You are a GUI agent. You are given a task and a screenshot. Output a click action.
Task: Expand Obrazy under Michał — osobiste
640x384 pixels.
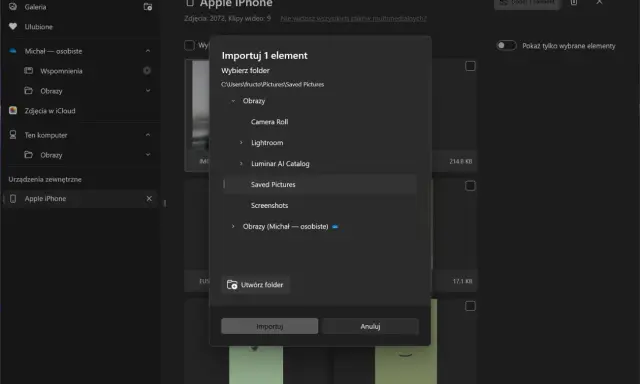(x=148, y=91)
